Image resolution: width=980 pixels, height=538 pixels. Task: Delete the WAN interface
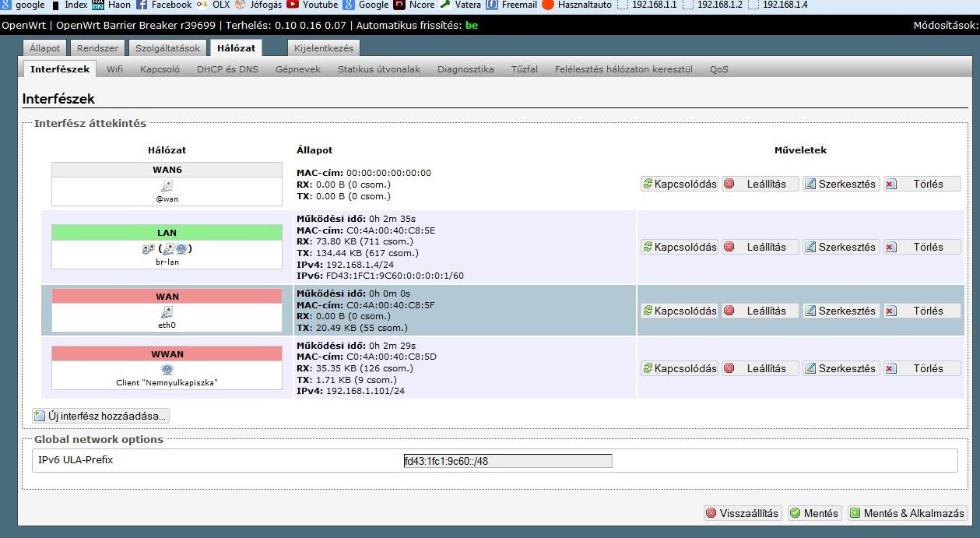click(922, 311)
